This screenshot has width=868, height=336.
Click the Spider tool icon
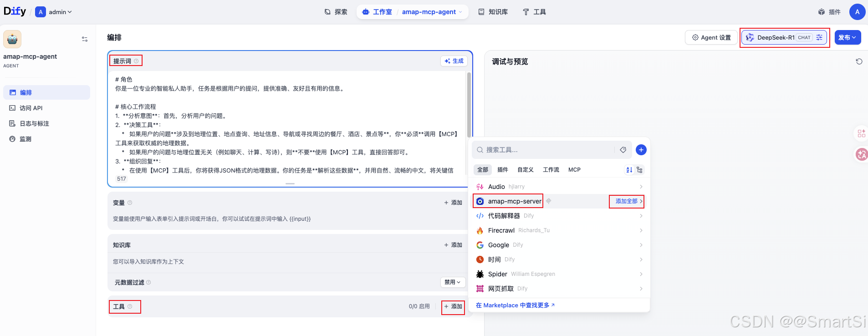point(480,274)
